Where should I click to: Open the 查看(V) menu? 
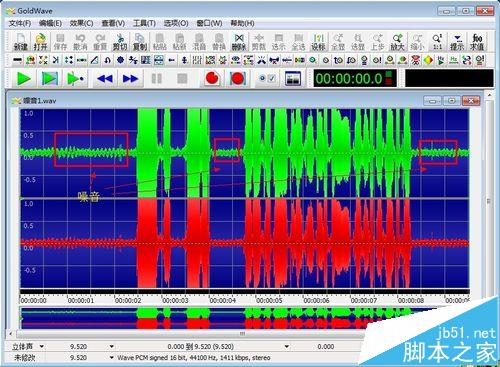[113, 23]
